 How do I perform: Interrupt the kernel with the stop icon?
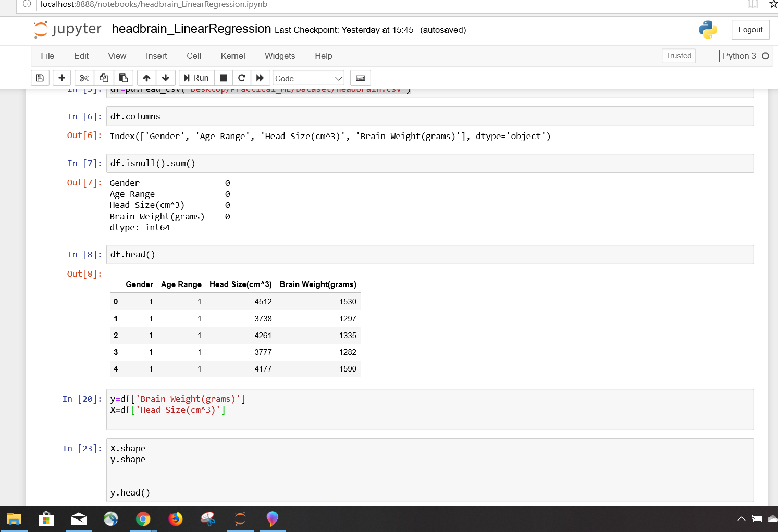click(223, 78)
